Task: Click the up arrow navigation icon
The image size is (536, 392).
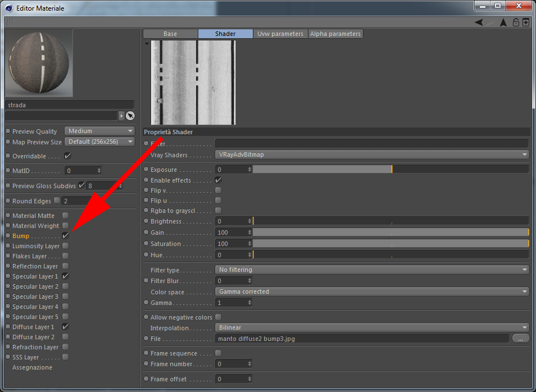Action: click(503, 22)
